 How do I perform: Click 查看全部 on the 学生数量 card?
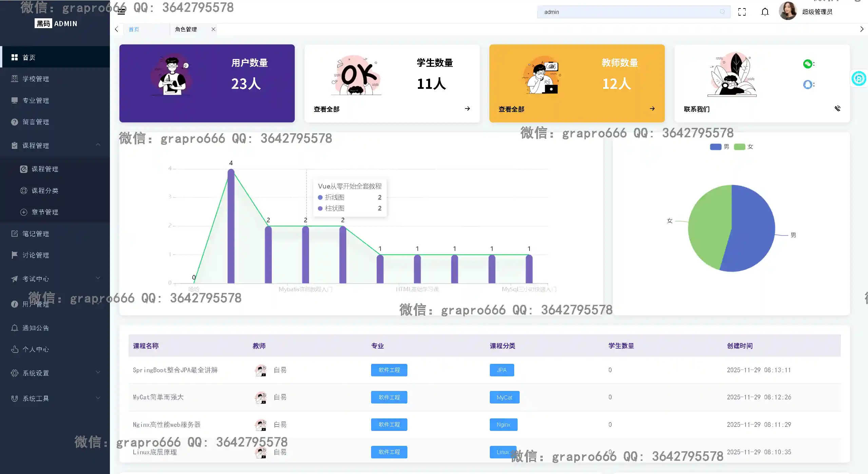[x=326, y=109]
